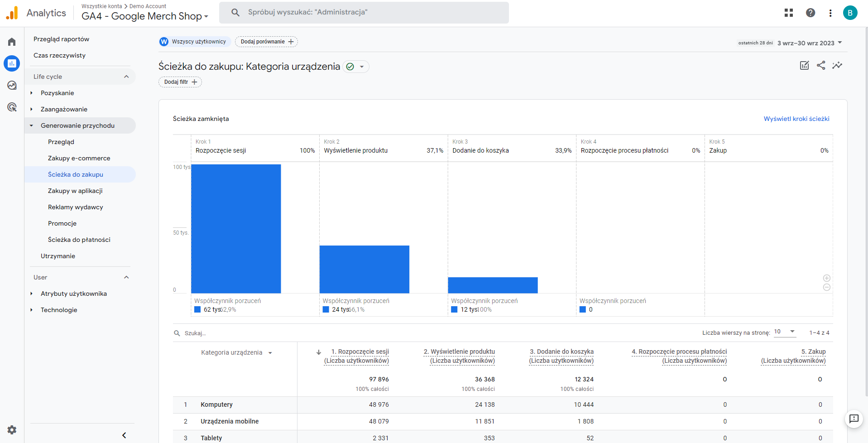Open the Advertising section icon
The width and height of the screenshot is (868, 443).
11,107
